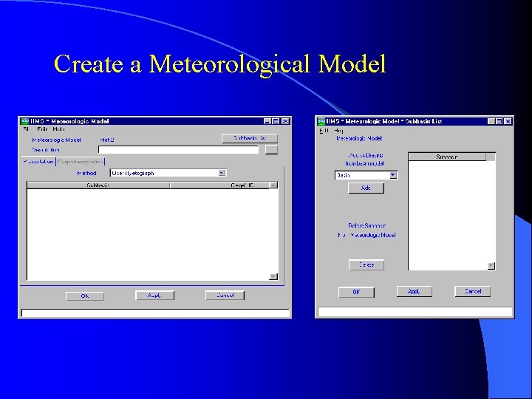Viewport: 532px width, 399px height.
Task: Open File menu in Subbasin List window
Action: 324,131
